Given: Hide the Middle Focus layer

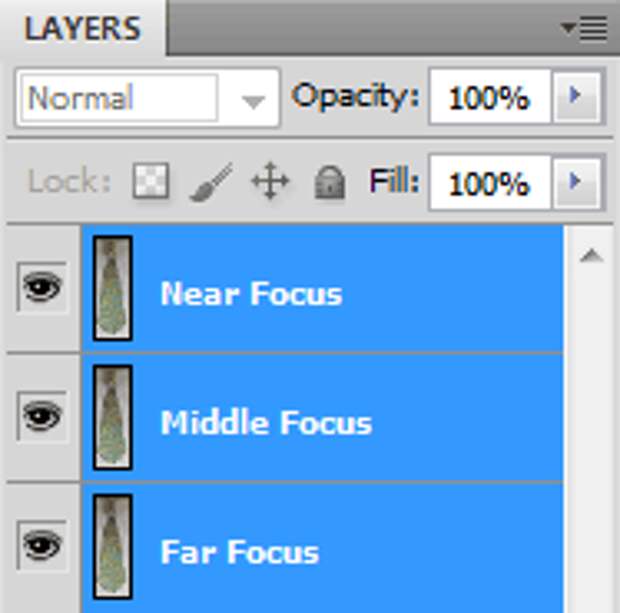Looking at the screenshot, I should (42, 416).
